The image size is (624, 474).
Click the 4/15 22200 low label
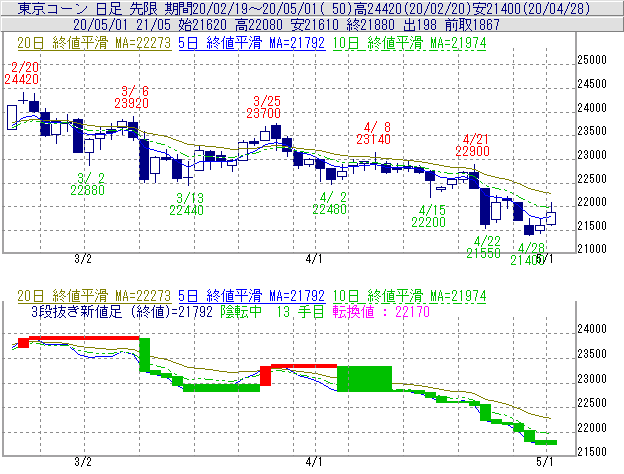click(x=429, y=216)
